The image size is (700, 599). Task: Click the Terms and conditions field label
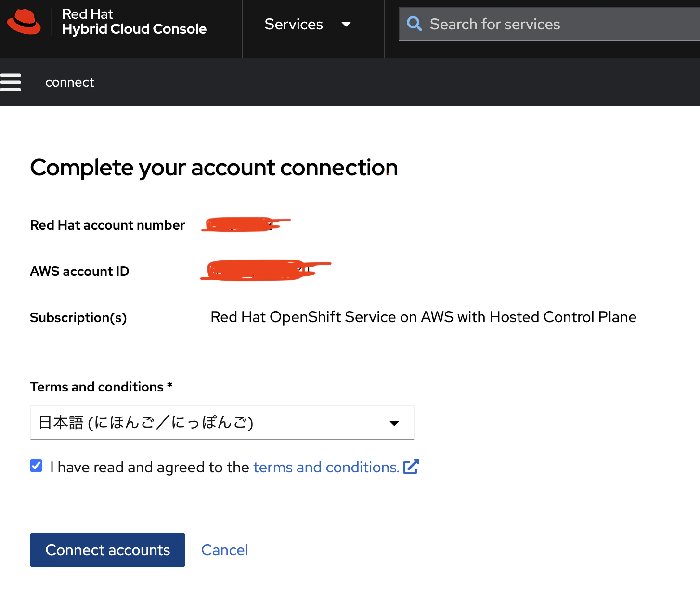click(x=101, y=387)
